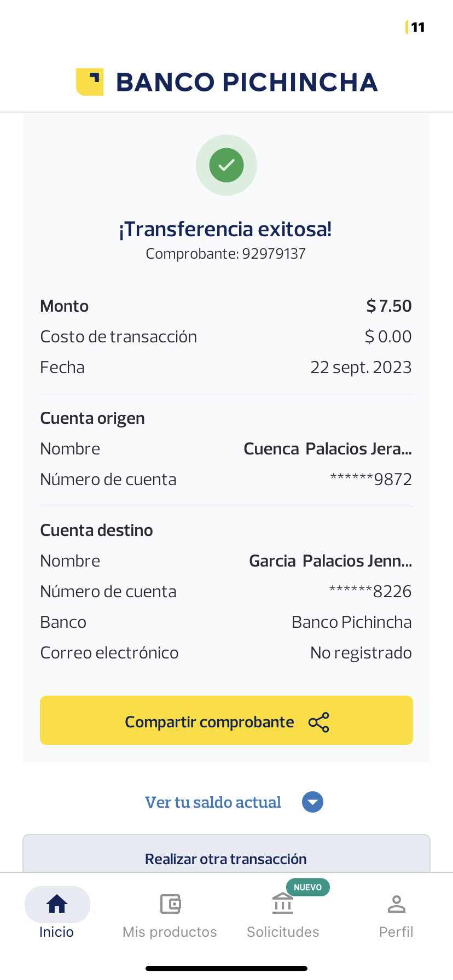The width and height of the screenshot is (453, 980).
Task: Switch to the Inicio tab label
Action: (x=56, y=932)
